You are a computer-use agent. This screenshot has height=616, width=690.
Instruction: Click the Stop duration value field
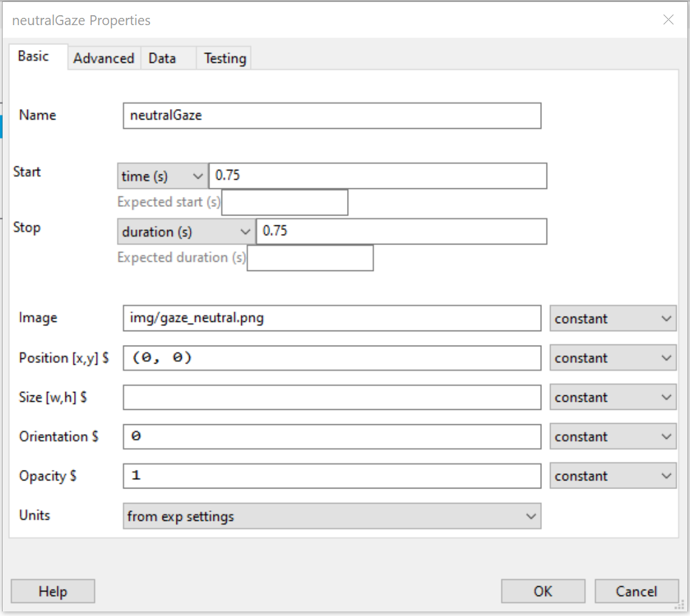pos(401,232)
